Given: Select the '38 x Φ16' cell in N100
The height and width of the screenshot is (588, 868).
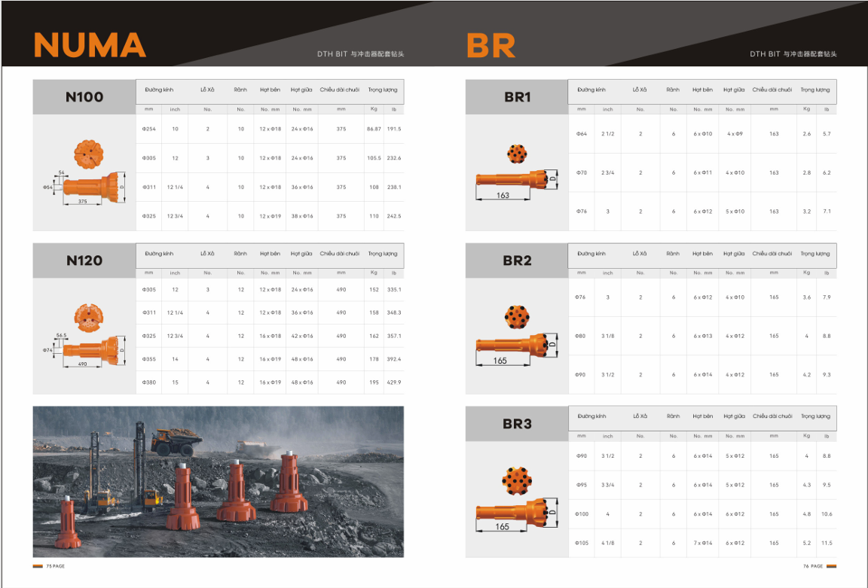Looking at the screenshot, I should tap(302, 216).
